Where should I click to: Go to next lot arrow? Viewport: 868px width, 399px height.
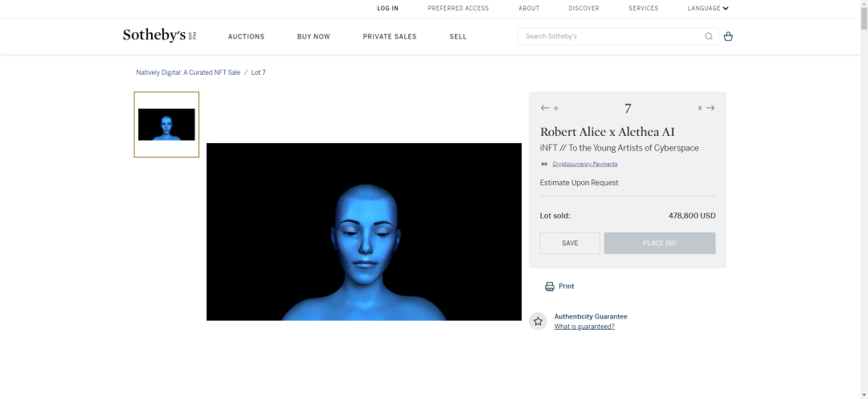coord(710,108)
